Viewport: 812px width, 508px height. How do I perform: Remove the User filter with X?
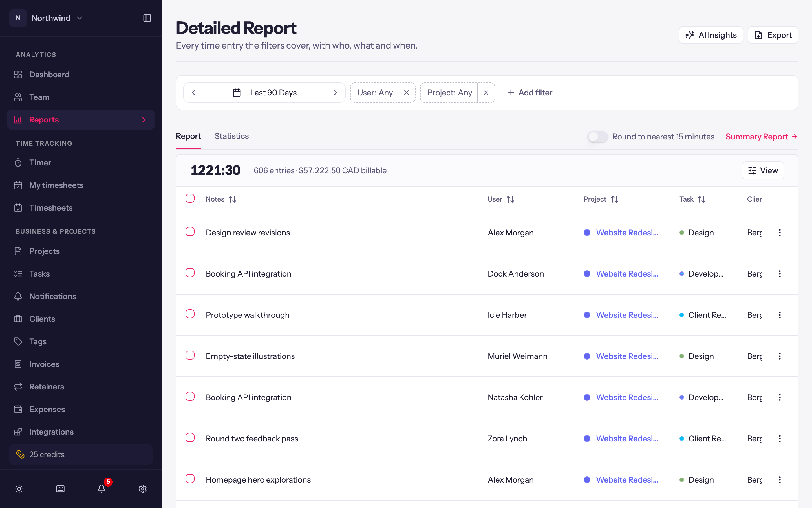coord(406,93)
